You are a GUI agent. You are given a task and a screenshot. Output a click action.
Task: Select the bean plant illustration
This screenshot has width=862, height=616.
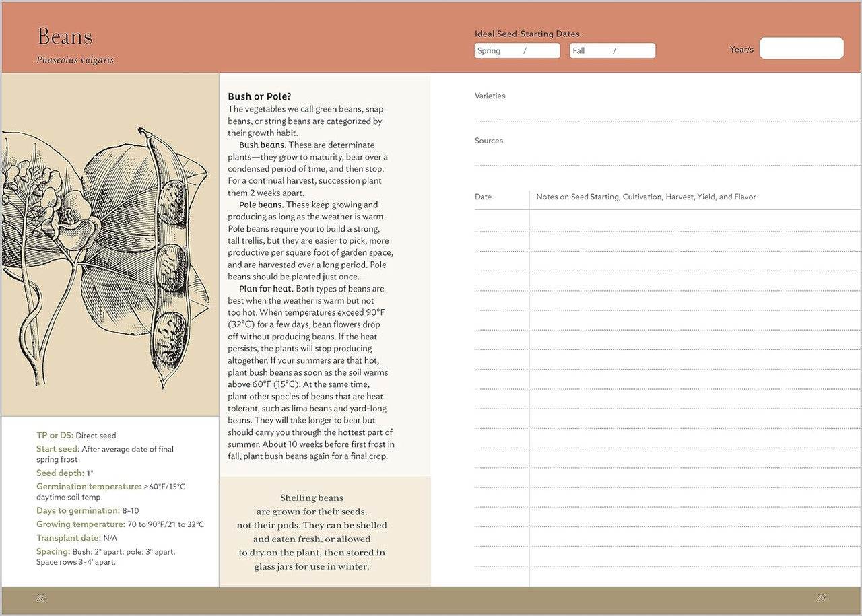coord(108,256)
